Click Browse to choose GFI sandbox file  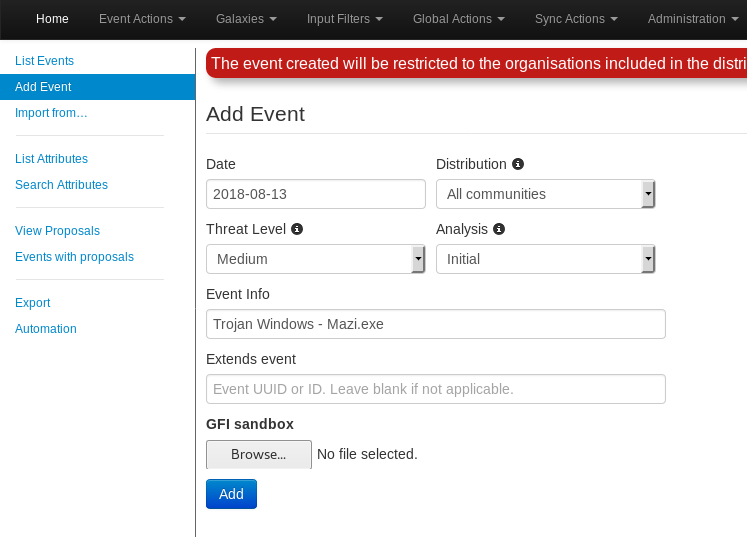[259, 454]
